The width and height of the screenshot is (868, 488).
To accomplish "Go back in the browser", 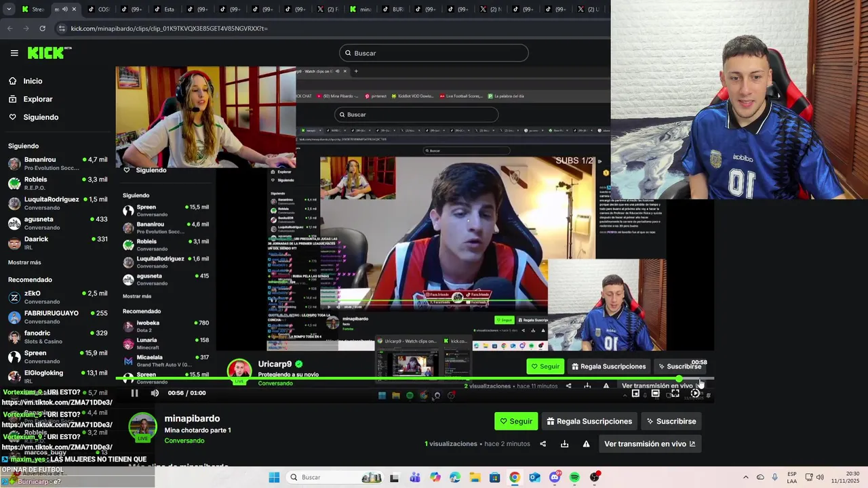I will [x=9, y=28].
